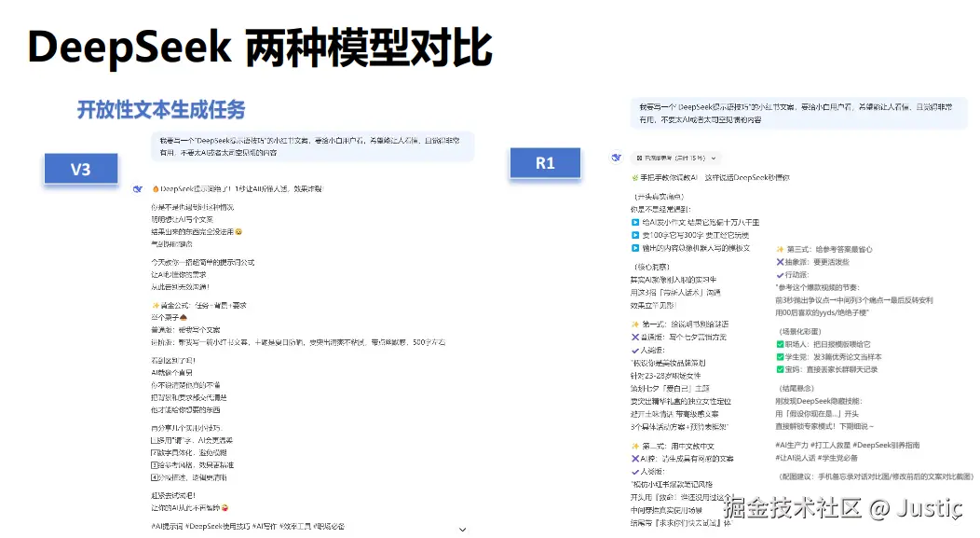Click the hashtag #学生党必备
980x538 pixels.
[837, 458]
